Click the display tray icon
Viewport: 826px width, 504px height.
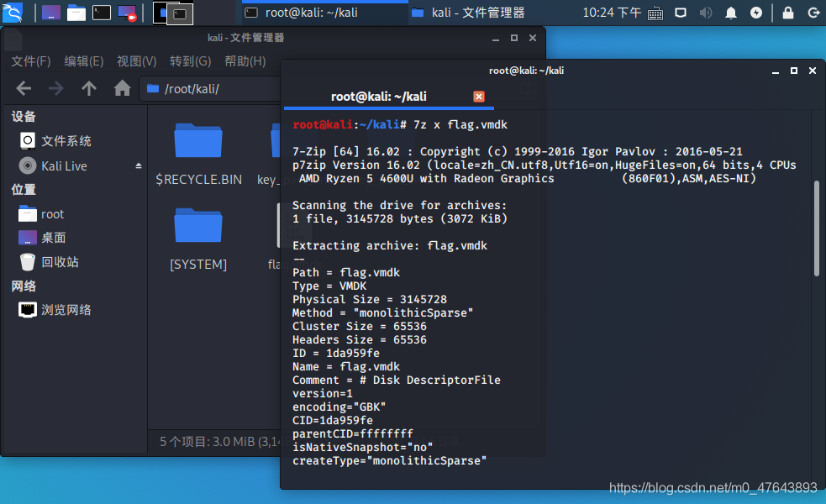[681, 13]
